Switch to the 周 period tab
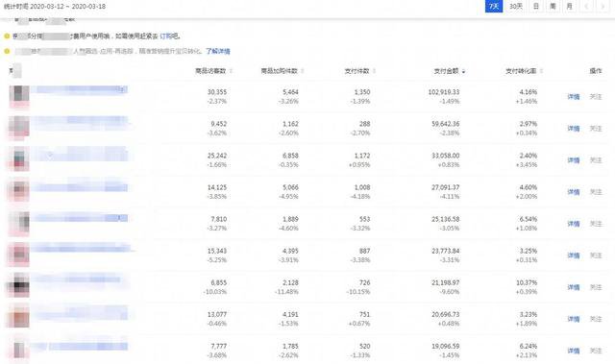 pos(553,7)
